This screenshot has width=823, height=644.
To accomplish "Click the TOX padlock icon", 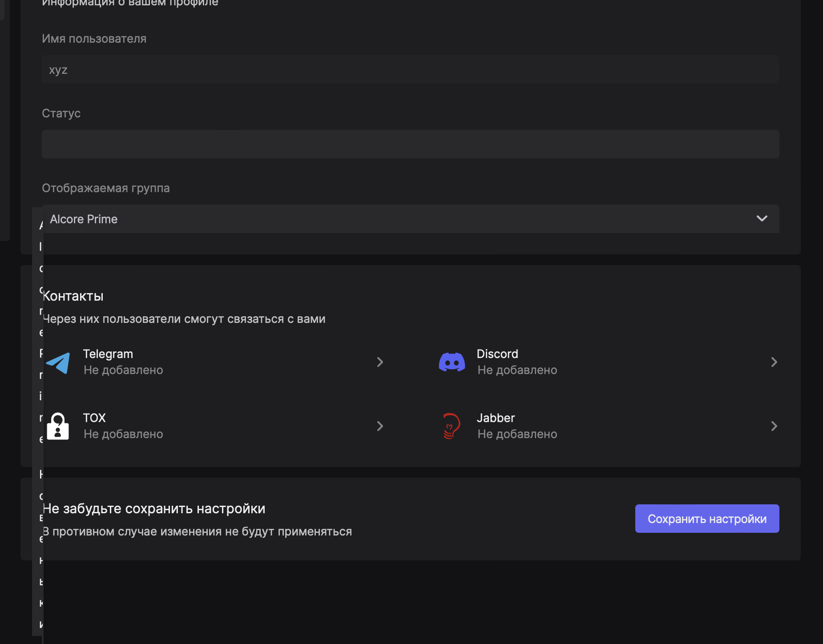I will point(58,426).
